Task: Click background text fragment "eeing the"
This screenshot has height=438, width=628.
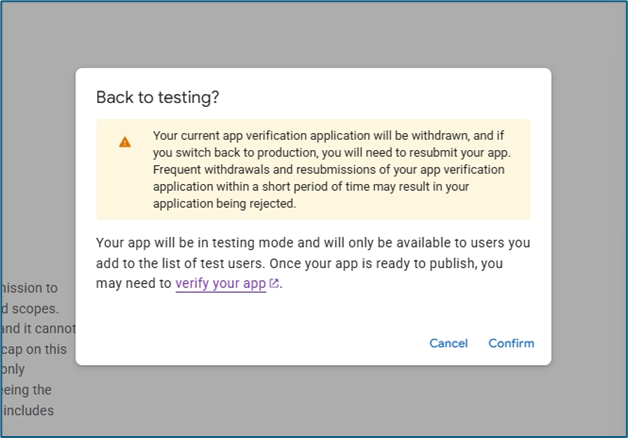Action: [x=27, y=389]
